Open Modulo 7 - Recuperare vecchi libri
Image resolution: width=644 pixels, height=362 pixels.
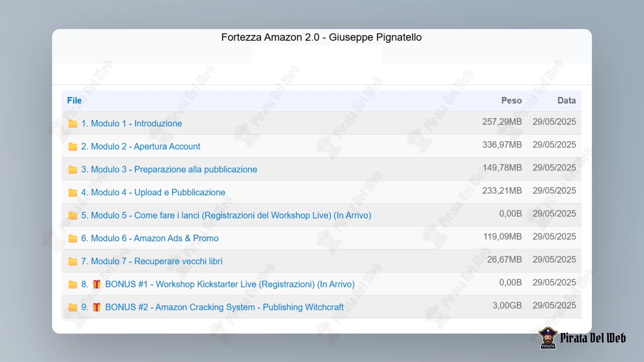152,261
